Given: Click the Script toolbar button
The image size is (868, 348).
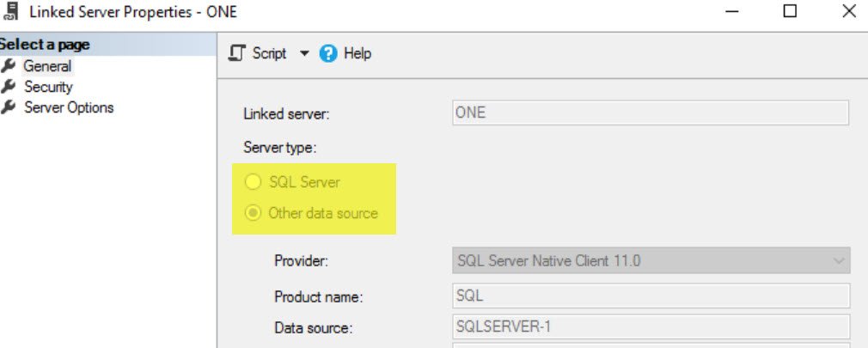Looking at the screenshot, I should 258,53.
